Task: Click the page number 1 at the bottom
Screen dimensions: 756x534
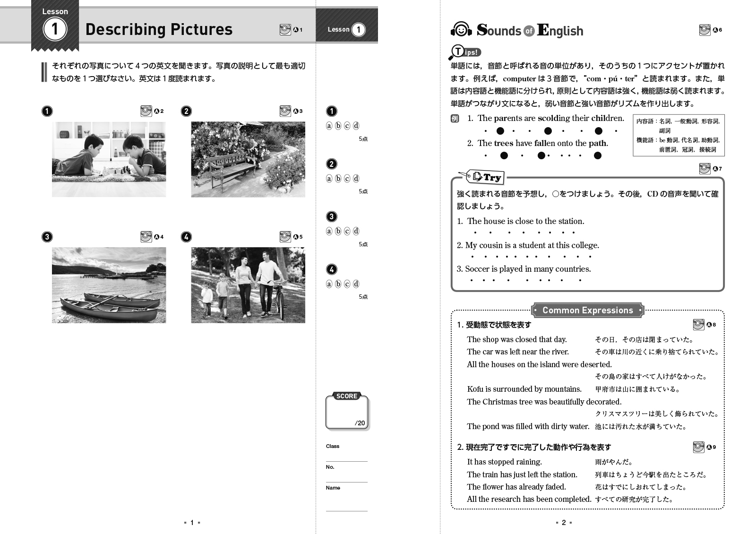Action: point(192,523)
